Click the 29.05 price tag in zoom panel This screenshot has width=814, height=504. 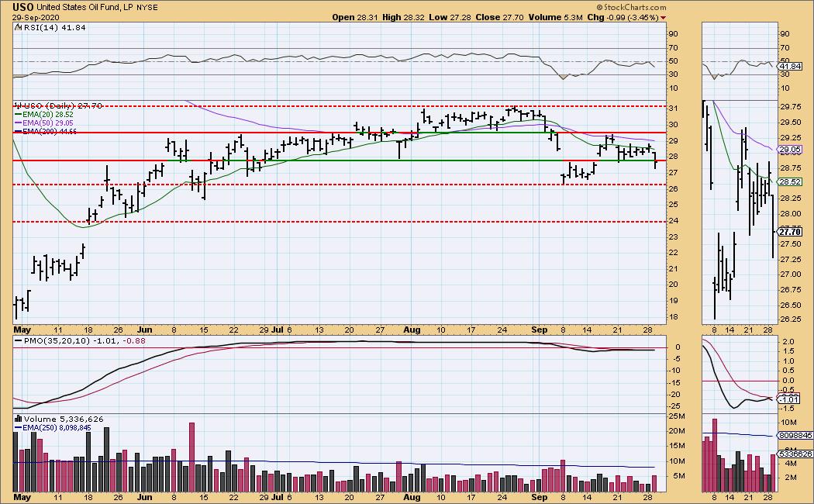[x=790, y=150]
